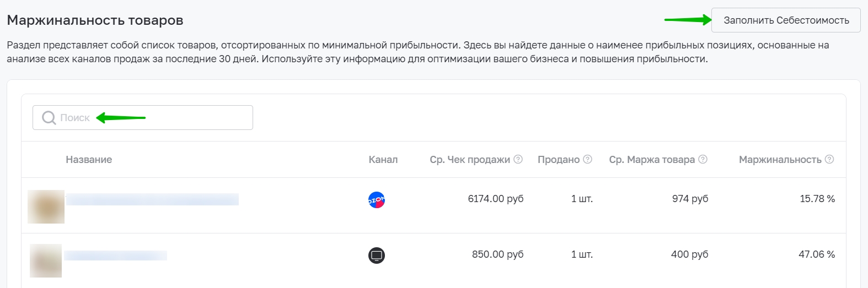This screenshot has width=868, height=288.
Task: Sort by Ср. Маржа товара header
Action: click(651, 160)
